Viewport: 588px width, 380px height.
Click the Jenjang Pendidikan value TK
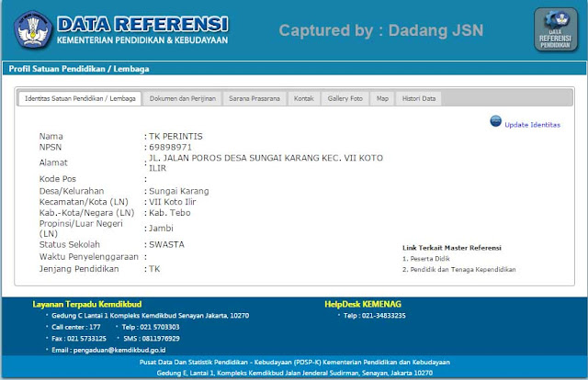click(x=154, y=269)
